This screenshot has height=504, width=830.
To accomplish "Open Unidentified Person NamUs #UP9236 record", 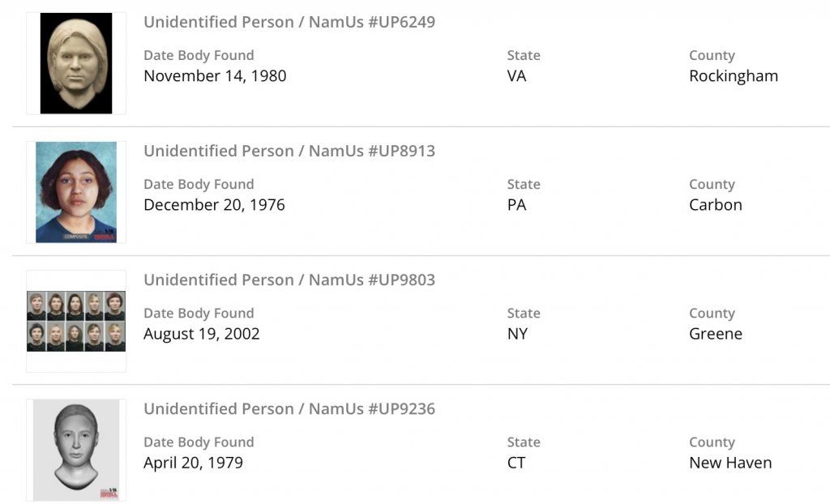I will click(x=289, y=408).
